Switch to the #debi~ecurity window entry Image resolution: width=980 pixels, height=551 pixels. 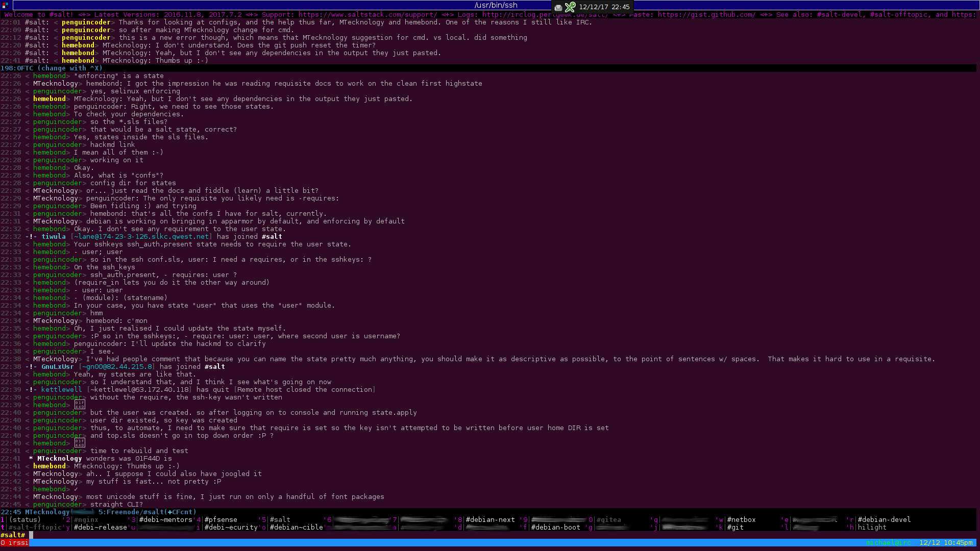[x=231, y=528]
